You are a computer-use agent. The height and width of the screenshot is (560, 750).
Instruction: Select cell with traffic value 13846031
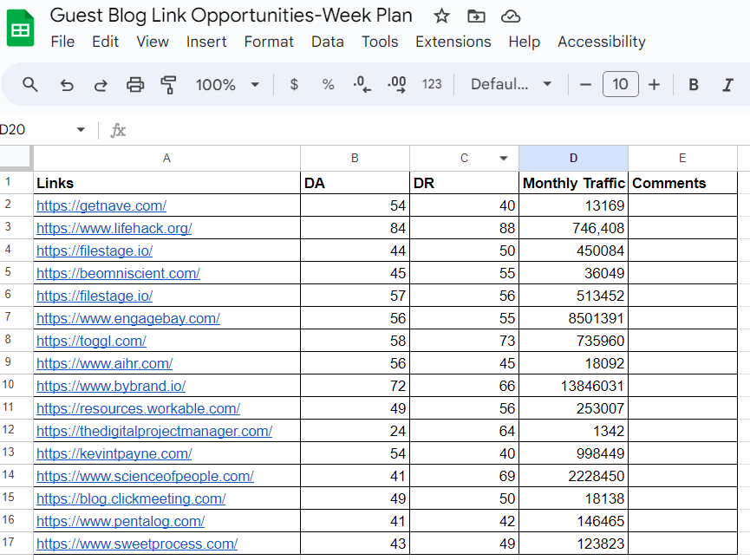573,385
